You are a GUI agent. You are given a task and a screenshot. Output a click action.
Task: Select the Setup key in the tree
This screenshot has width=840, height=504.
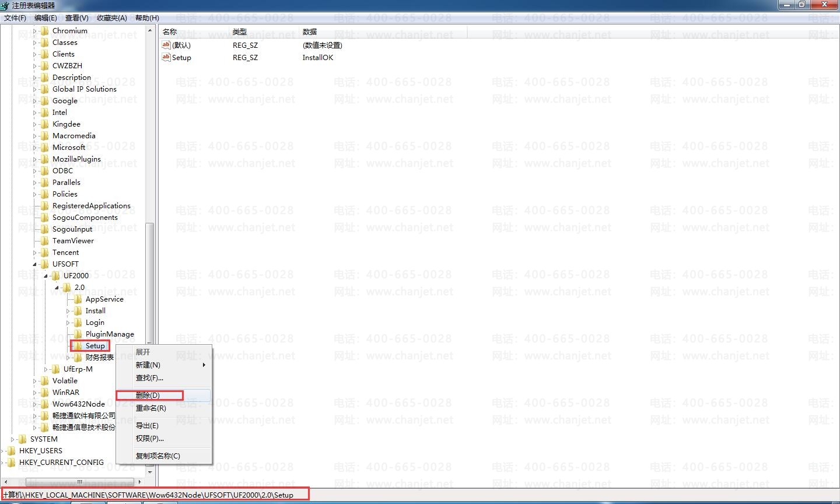95,346
